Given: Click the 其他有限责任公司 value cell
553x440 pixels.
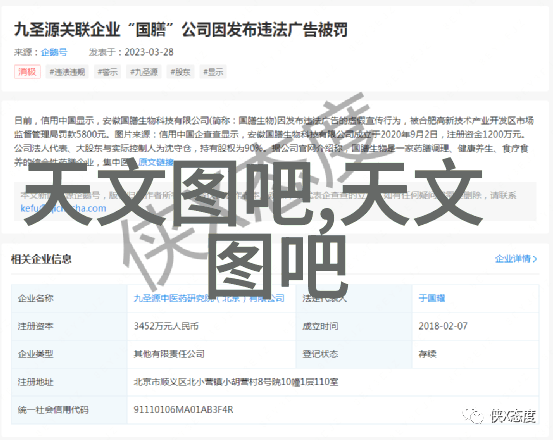Looking at the screenshot, I should pos(211,354).
